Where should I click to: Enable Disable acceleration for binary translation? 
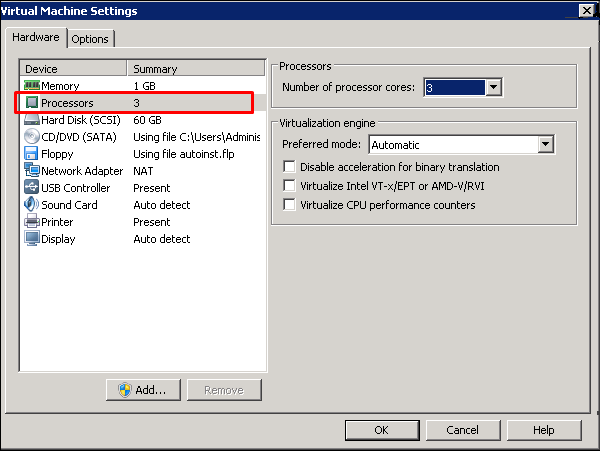pyautogui.click(x=291, y=167)
